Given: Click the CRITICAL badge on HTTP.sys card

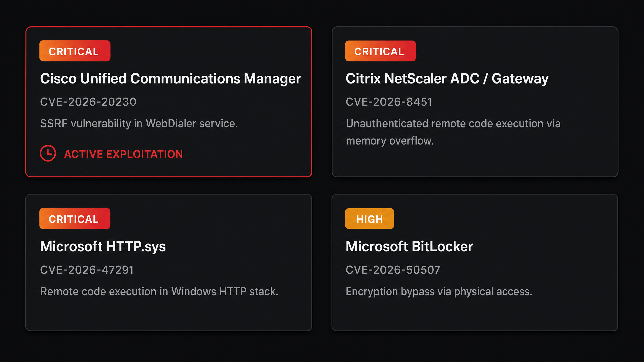Looking at the screenshot, I should pos(75,218).
